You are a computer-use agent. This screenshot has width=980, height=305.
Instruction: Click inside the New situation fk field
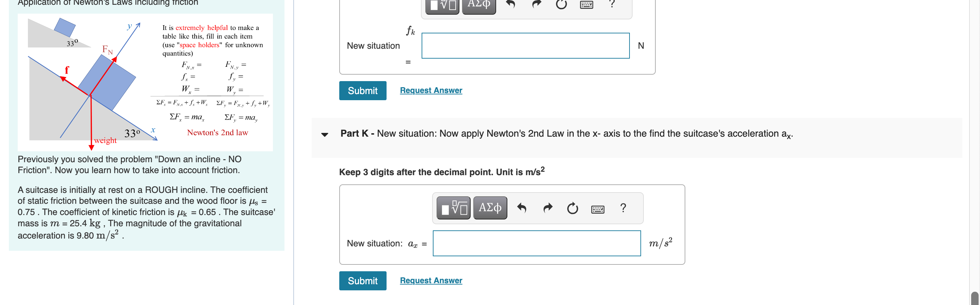pyautogui.click(x=525, y=46)
